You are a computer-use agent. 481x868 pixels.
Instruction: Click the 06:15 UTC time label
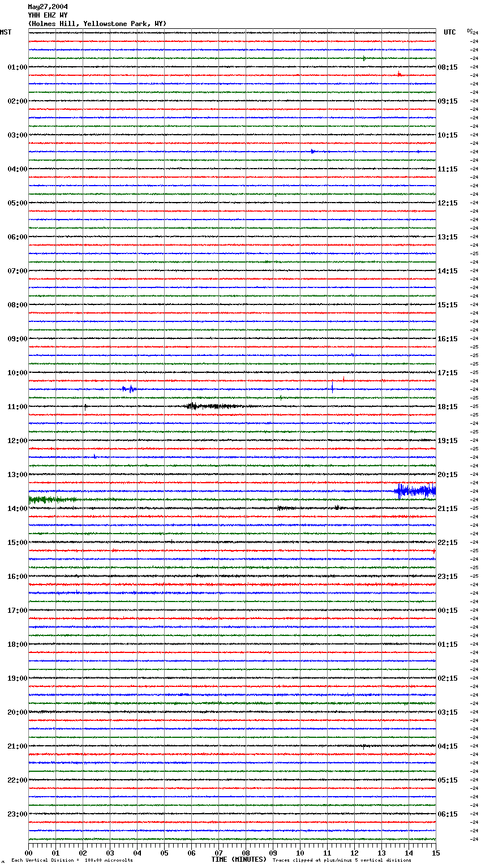(x=448, y=814)
